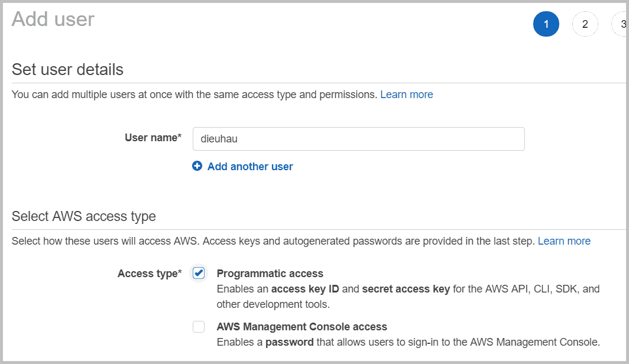Click the Select AWS access type heading
Viewport: 629px width, 364px height.
point(84,216)
